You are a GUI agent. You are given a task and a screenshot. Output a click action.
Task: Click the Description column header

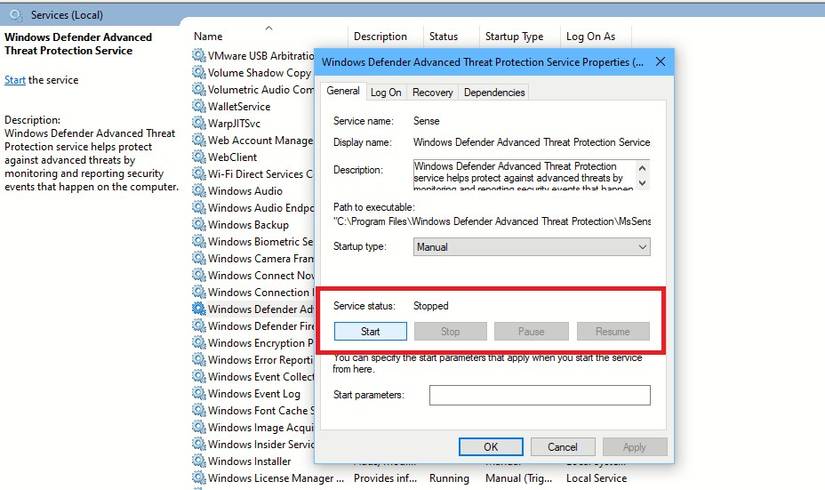380,36
